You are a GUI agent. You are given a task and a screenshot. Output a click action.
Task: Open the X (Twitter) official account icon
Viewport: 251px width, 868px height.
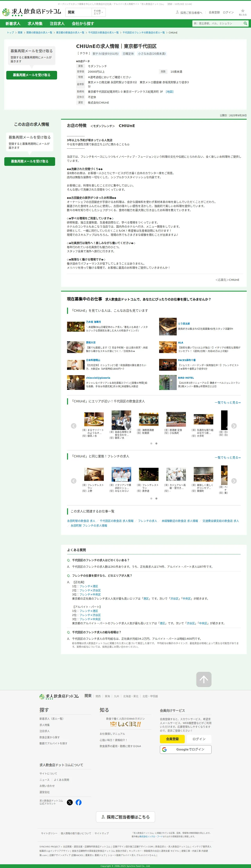click(x=70, y=802)
